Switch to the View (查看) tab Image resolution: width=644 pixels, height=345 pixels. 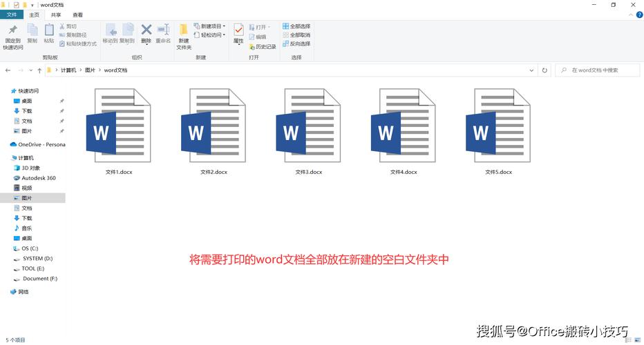pos(77,14)
